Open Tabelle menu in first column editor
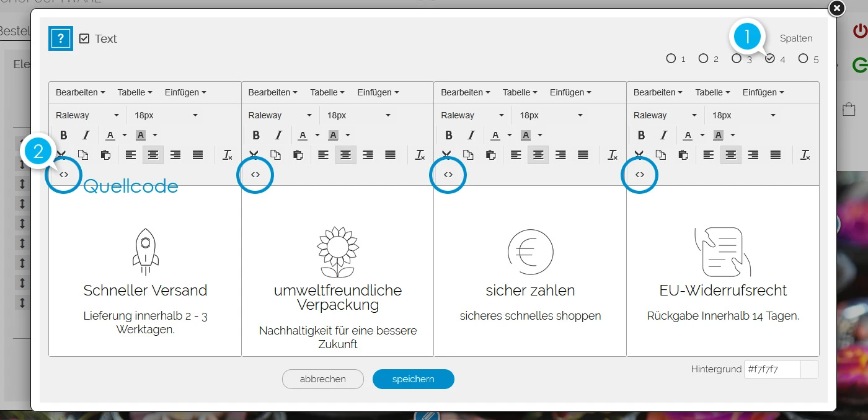The width and height of the screenshot is (868, 420). 135,92
